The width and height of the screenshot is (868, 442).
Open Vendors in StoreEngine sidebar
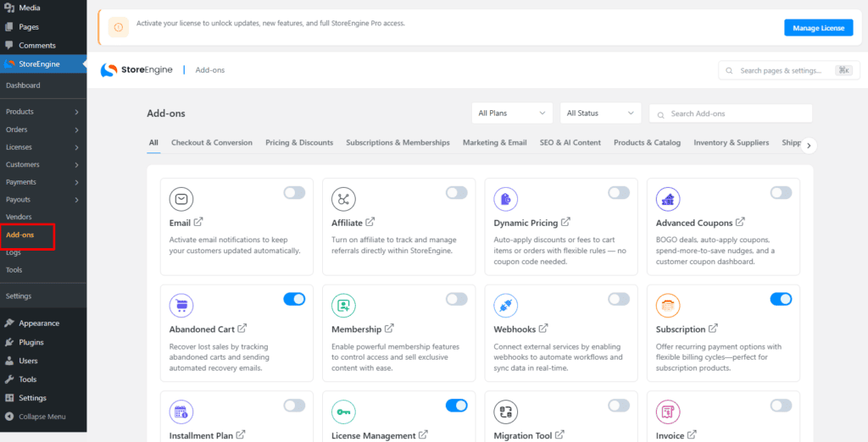(19, 217)
